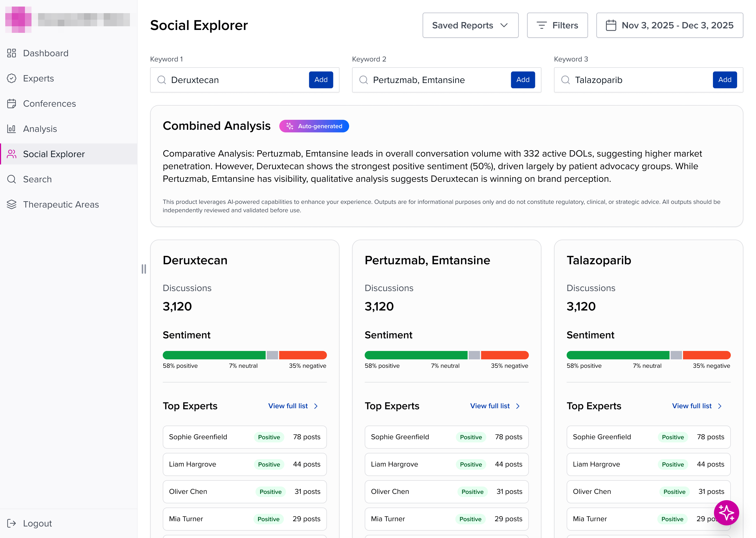Image resolution: width=756 pixels, height=538 pixels.
Task: Select Oliver Chen row in Talazoparib card
Action: coord(648,492)
